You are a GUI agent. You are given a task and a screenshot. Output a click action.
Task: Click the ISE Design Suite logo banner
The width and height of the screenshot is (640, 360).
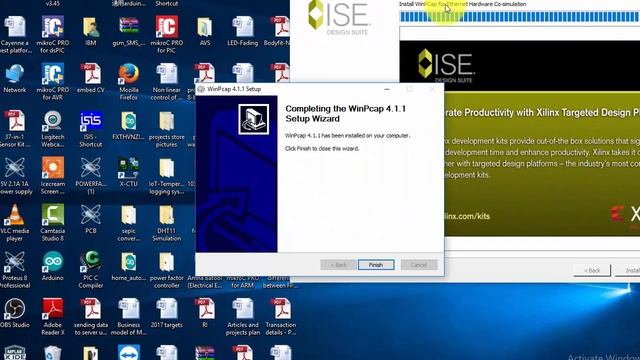(x=446, y=65)
